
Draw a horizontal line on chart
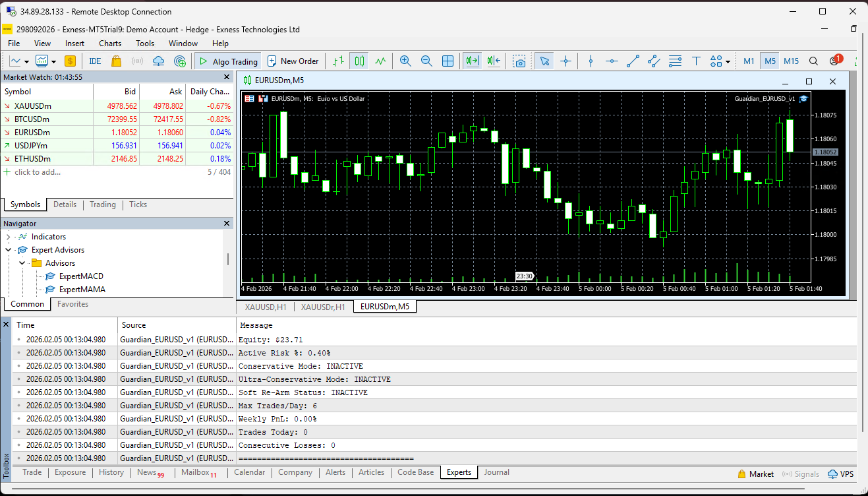pyautogui.click(x=612, y=61)
